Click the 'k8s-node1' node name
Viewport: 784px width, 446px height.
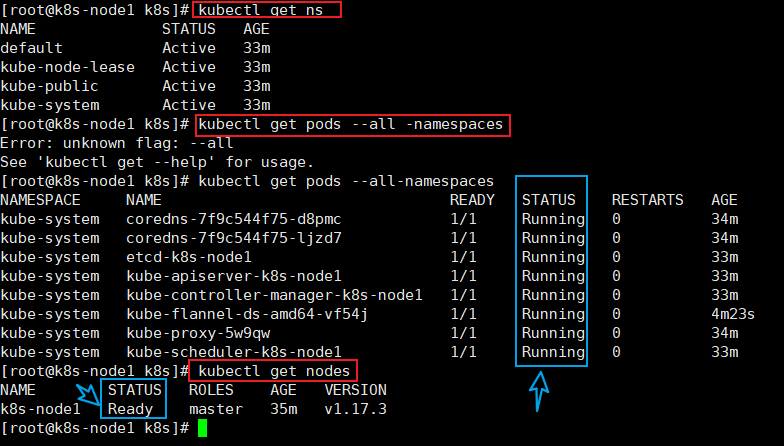click(40, 409)
